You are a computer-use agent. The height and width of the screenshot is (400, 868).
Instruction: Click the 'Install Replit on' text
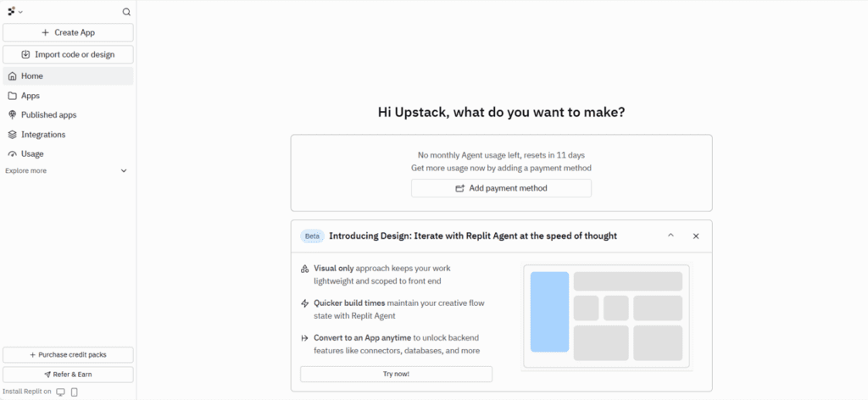(x=26, y=392)
